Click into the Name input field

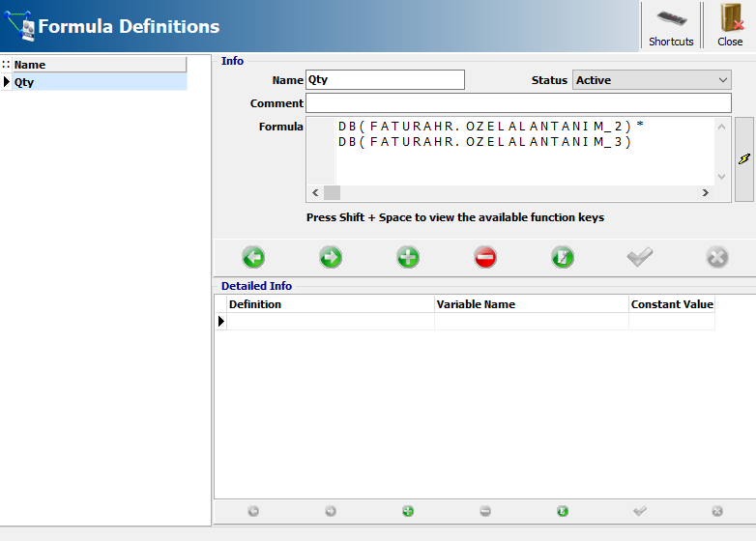pos(385,80)
